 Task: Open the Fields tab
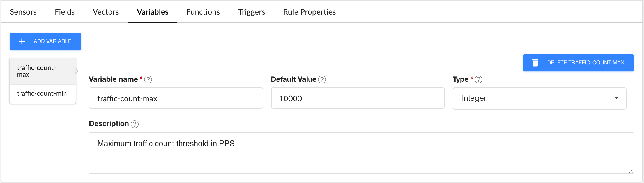pyautogui.click(x=65, y=12)
